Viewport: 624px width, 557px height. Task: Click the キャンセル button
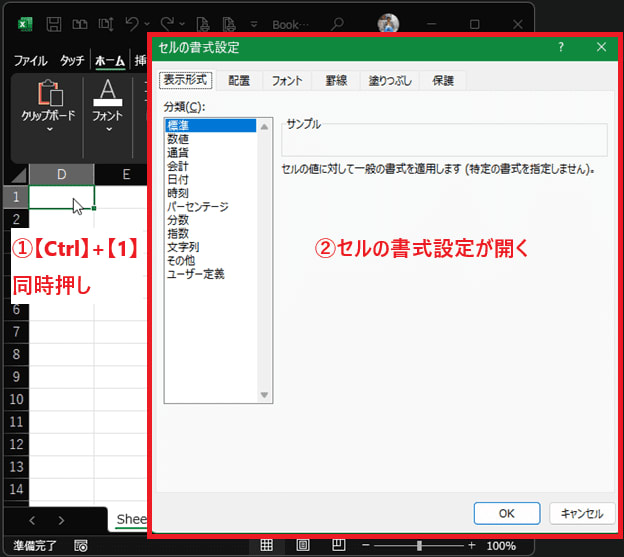pos(581,513)
